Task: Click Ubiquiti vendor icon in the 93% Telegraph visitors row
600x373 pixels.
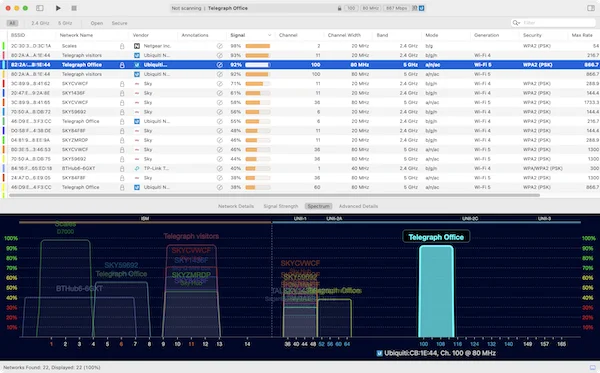Action: tap(137, 55)
